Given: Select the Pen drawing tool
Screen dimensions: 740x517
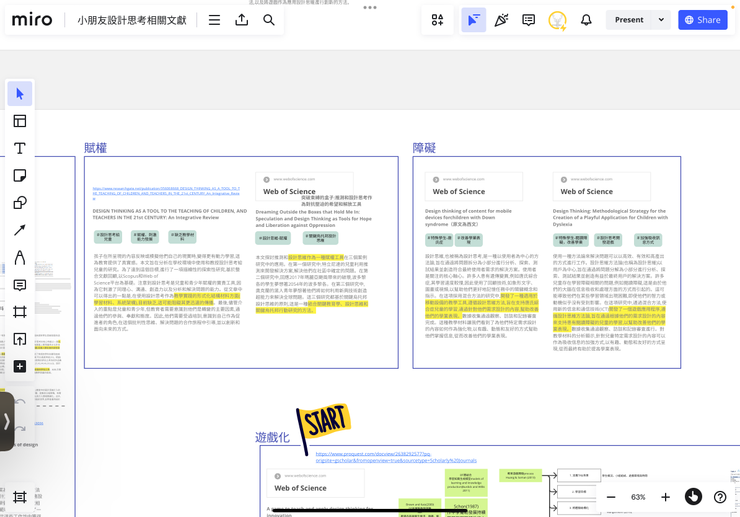Looking at the screenshot, I should pyautogui.click(x=20, y=258).
